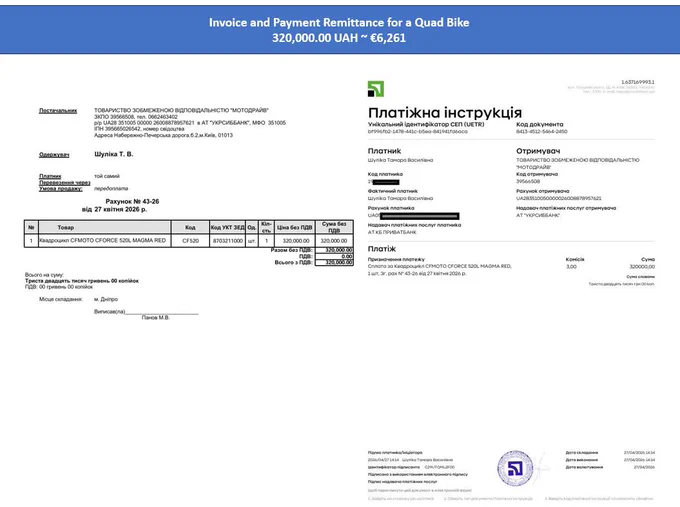Screen dimensions: 680x507
Task: Select the 'Код документа' value
Action: click(x=542, y=131)
